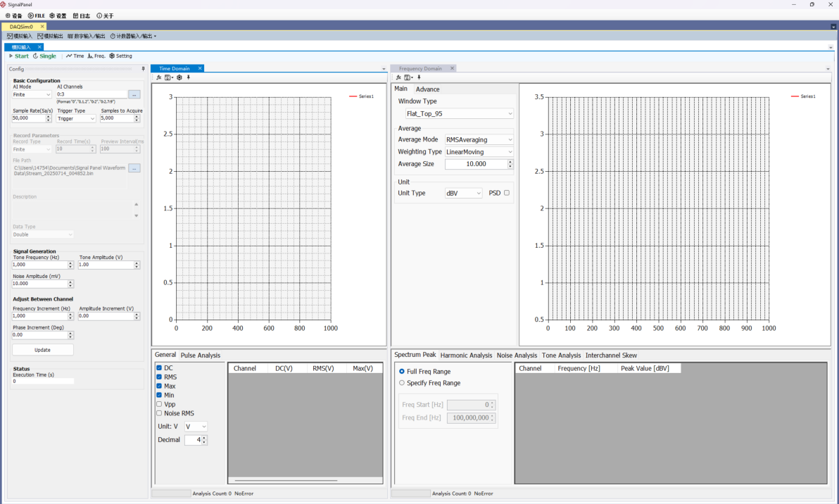Click the save icon in Time Domain toolbar
The image size is (839, 504).
[x=168, y=77]
